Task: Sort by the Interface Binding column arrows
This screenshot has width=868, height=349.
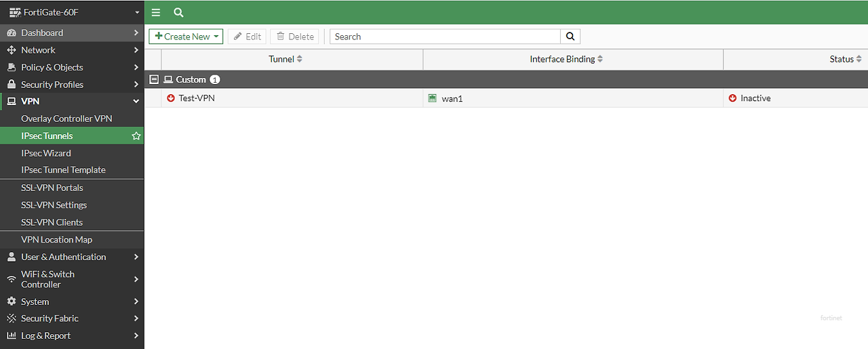Action: tap(600, 59)
